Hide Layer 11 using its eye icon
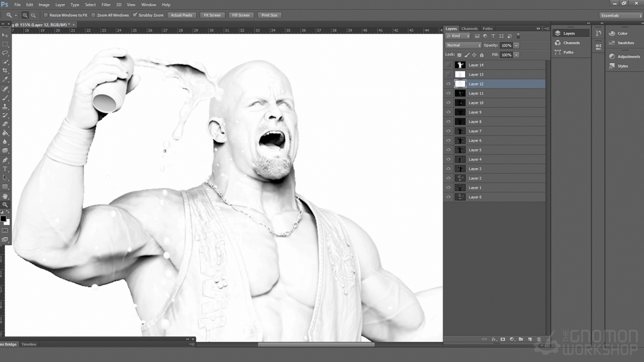This screenshot has width=644, height=362. pyautogui.click(x=448, y=94)
